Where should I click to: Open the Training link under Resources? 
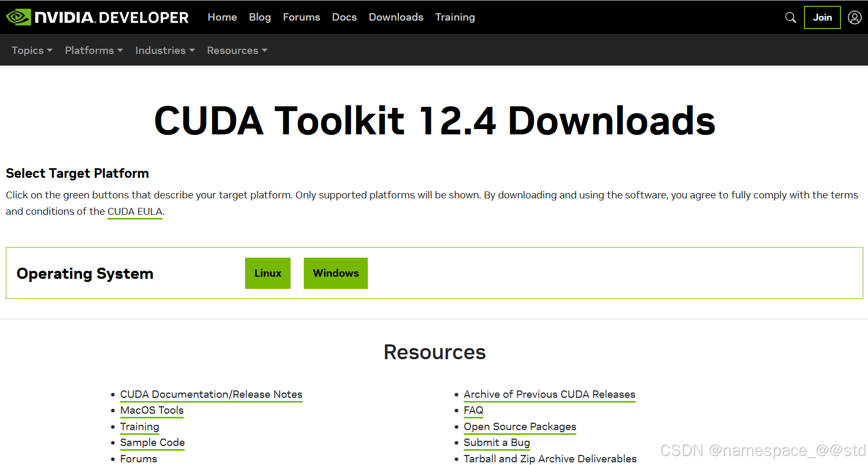140,427
